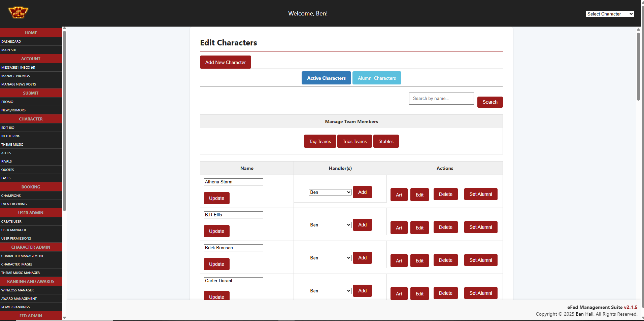Click Art button for Athena Storm
Image resolution: width=644 pixels, height=321 pixels.
click(399, 195)
